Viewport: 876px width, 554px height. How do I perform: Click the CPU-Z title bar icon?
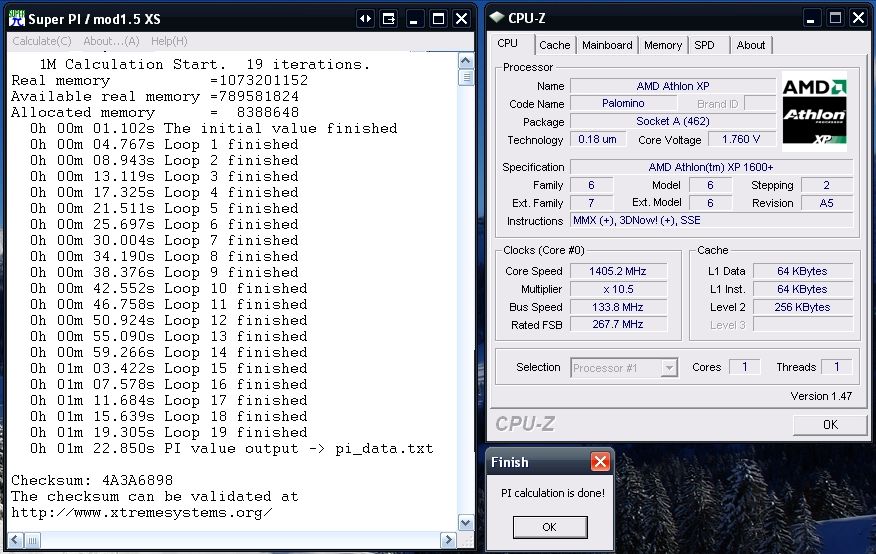pyautogui.click(x=497, y=18)
